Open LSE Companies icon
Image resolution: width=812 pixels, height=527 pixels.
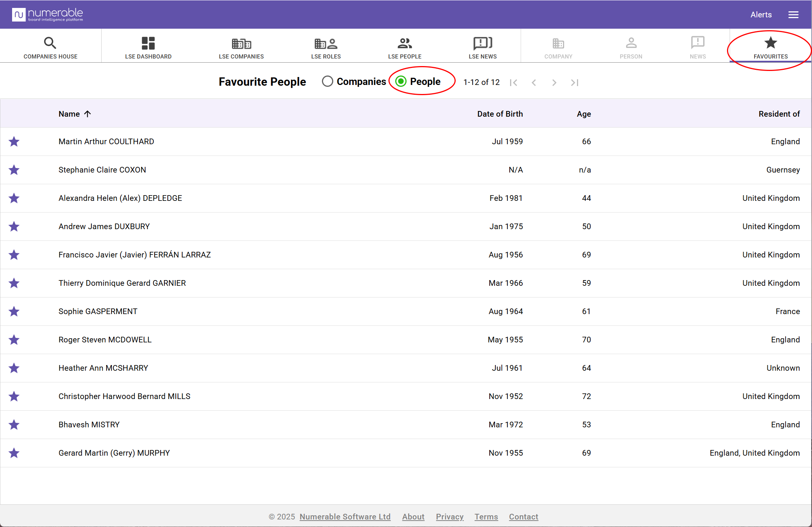tap(241, 43)
